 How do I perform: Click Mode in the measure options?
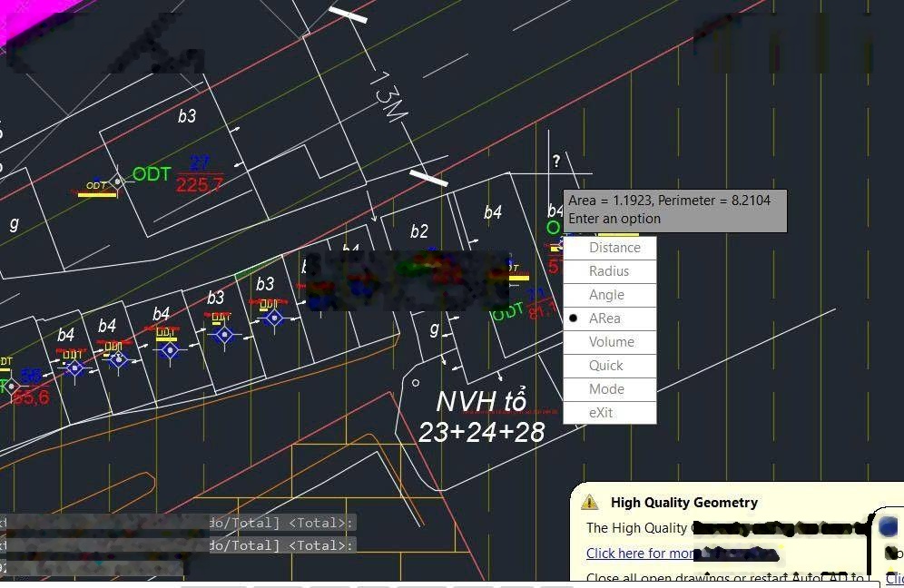pyautogui.click(x=606, y=389)
